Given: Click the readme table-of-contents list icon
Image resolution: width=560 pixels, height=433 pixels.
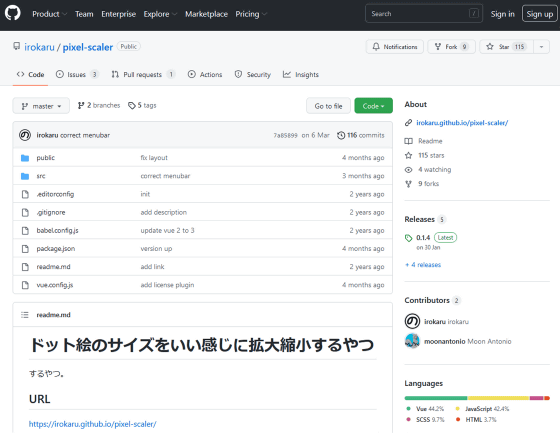Looking at the screenshot, I should click(25, 315).
